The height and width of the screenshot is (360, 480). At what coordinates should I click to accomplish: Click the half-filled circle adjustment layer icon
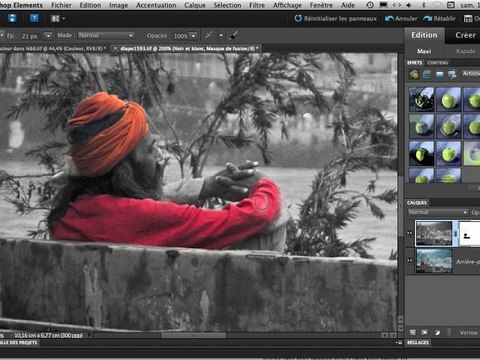pyautogui.click(x=437, y=332)
